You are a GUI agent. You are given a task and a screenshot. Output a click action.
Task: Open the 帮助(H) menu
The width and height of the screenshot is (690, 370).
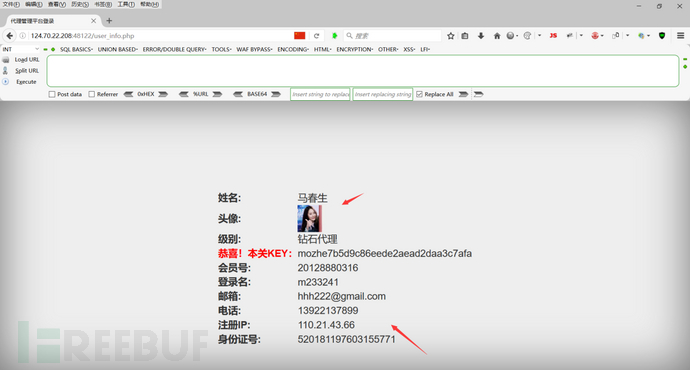pos(149,4)
